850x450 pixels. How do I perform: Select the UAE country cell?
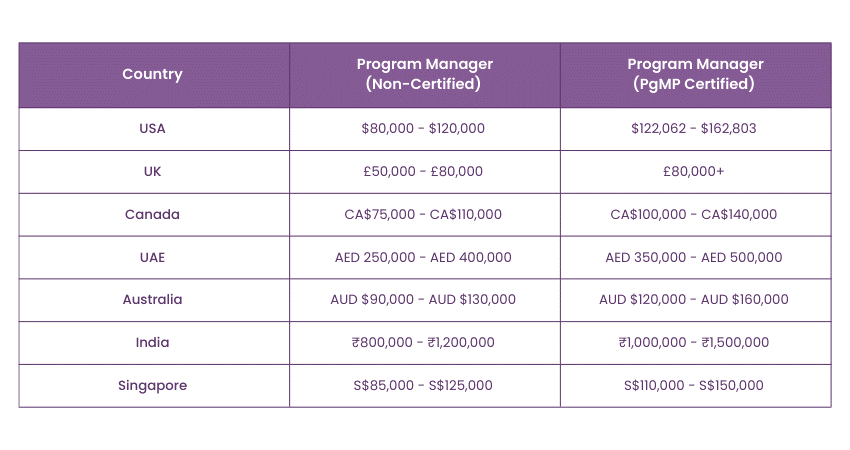pyautogui.click(x=153, y=257)
